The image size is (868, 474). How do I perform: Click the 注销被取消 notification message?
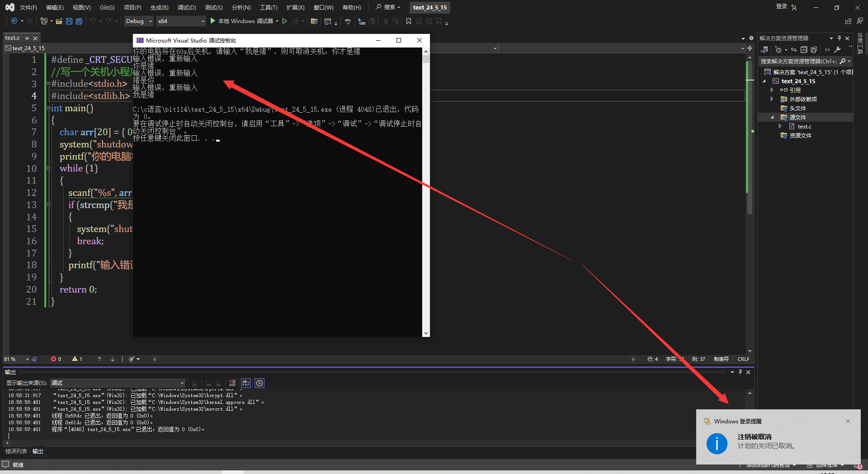coord(755,436)
